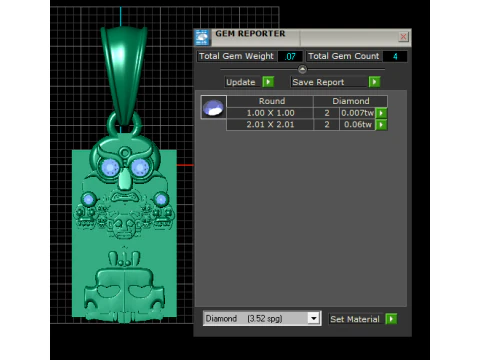
Task: Close the Gem Reporter window
Action: pyautogui.click(x=403, y=36)
